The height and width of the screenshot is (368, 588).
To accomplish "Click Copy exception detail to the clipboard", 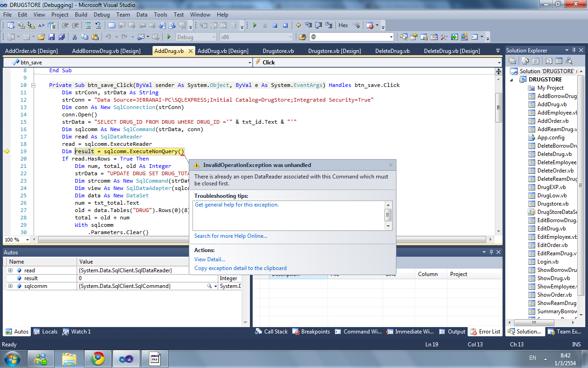I will click(x=240, y=268).
